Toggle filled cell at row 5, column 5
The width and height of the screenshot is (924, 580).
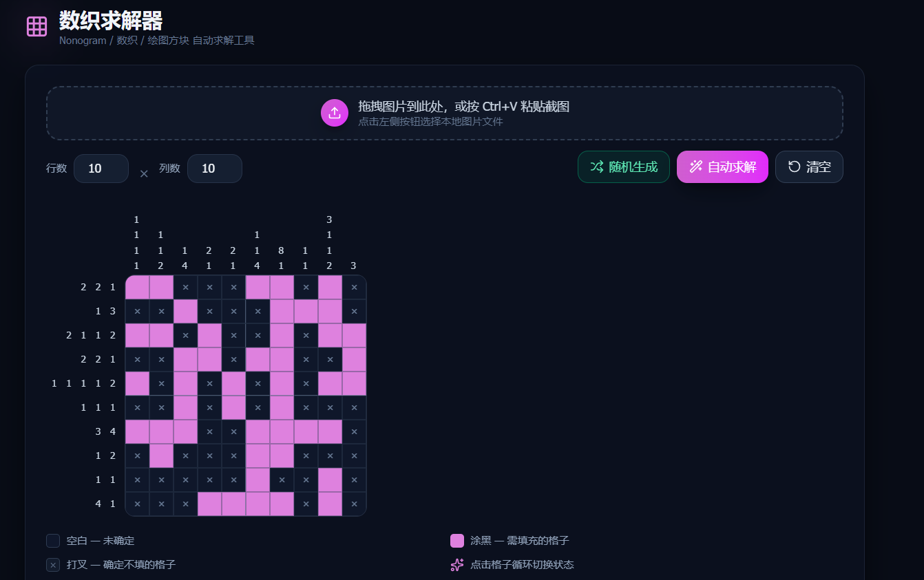coord(233,383)
